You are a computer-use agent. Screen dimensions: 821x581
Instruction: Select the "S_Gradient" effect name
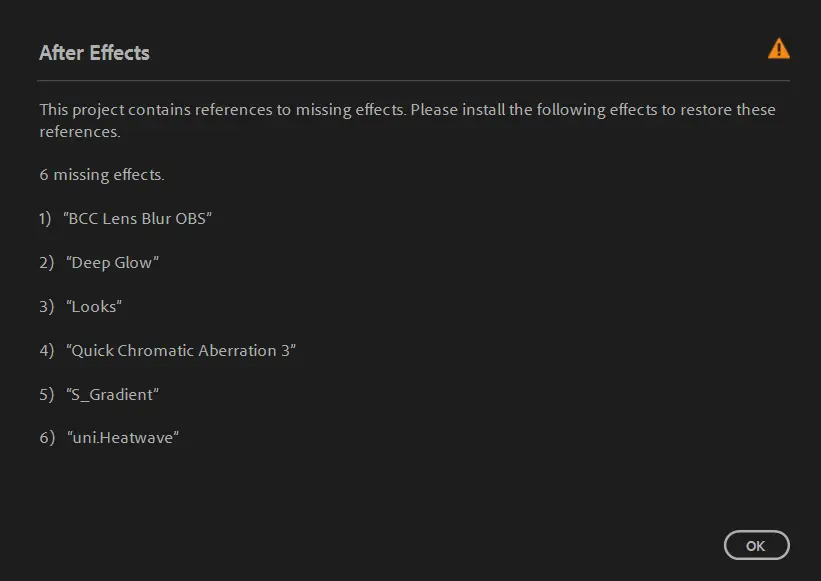pos(112,395)
